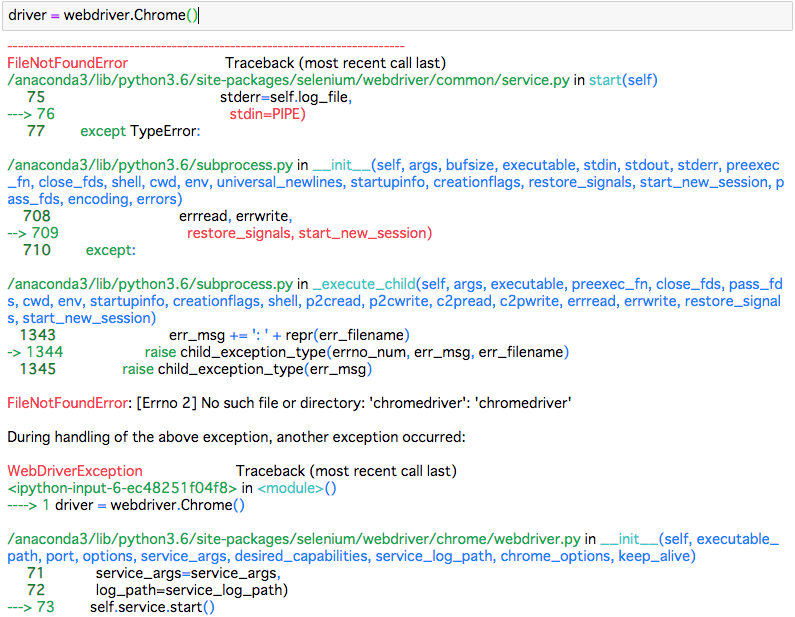Click the _execute_child function name
Screen dimensions: 795x617
pyautogui.click(x=364, y=284)
